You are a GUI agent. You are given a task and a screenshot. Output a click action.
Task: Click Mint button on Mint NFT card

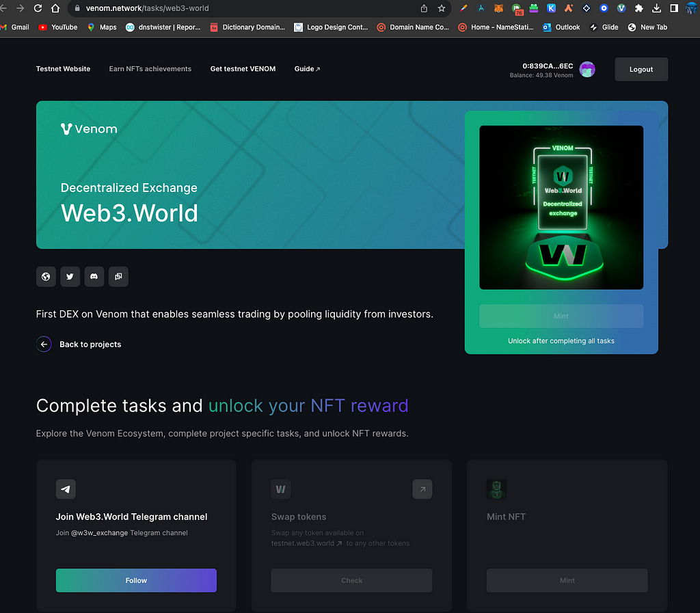point(567,580)
